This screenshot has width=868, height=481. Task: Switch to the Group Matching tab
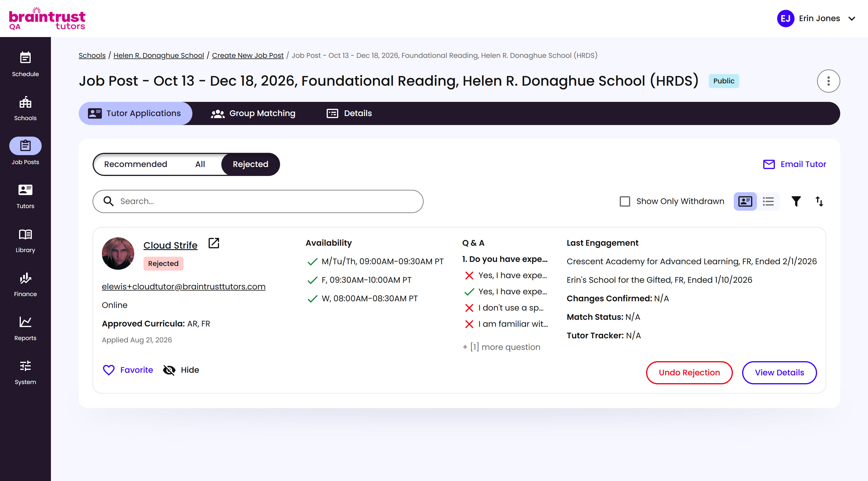tap(253, 113)
